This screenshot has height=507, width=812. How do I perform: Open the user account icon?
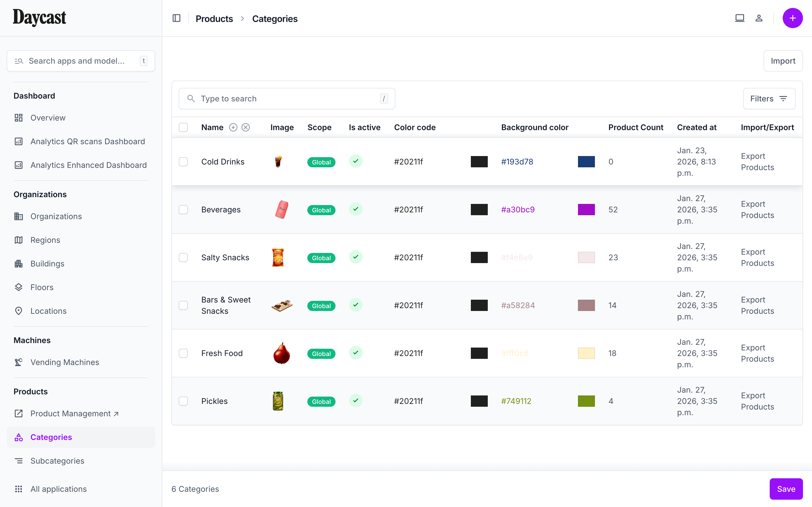(759, 18)
